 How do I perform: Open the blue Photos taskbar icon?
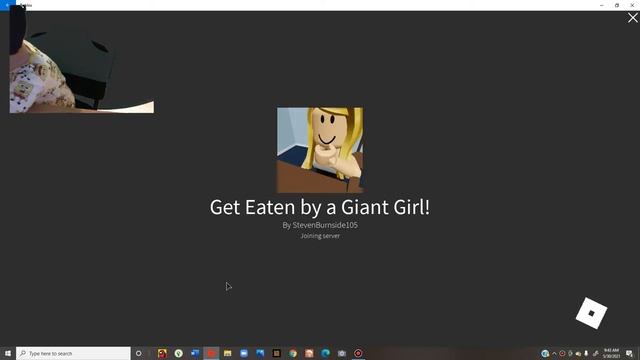click(260, 353)
